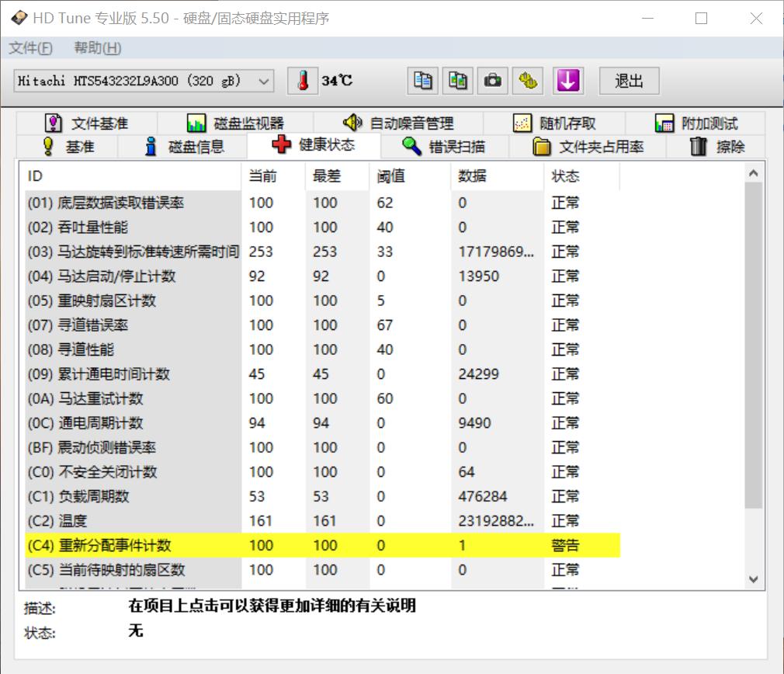The height and width of the screenshot is (674, 784).
Task: Click the 状态 column header
Action: [581, 176]
